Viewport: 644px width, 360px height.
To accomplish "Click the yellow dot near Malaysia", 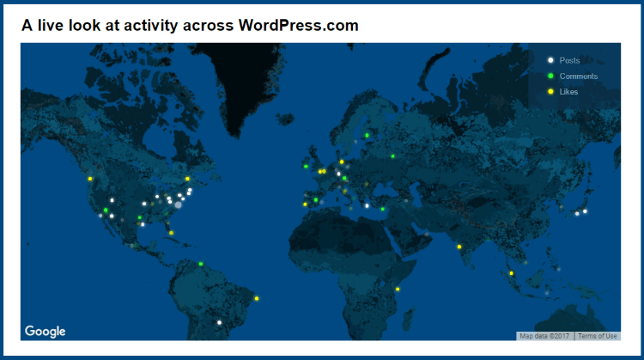I will pos(512,273).
